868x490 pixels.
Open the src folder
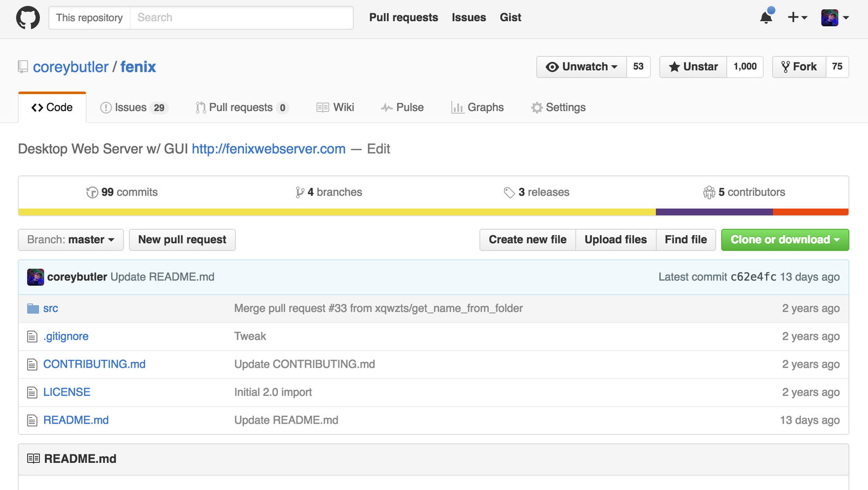pyautogui.click(x=51, y=308)
